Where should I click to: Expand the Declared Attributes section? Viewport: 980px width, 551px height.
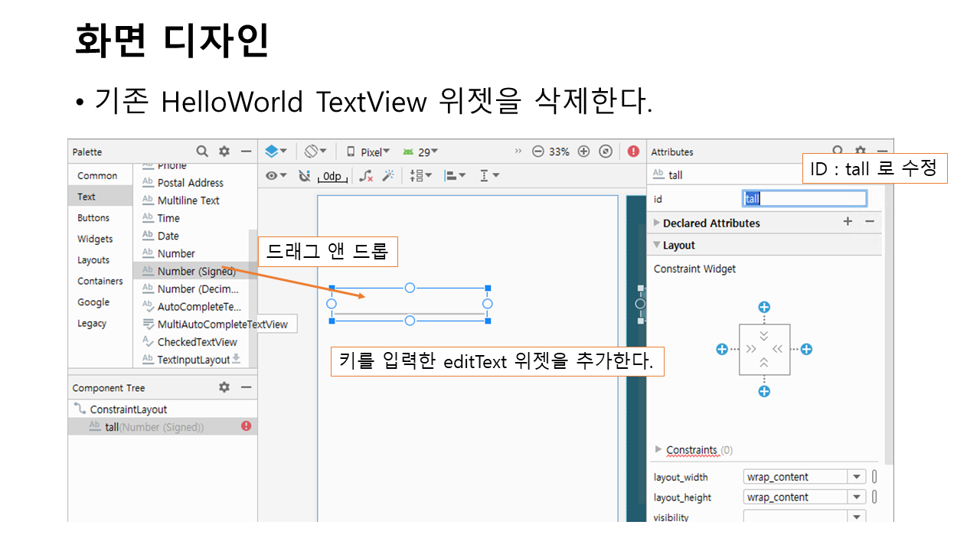[x=710, y=223]
